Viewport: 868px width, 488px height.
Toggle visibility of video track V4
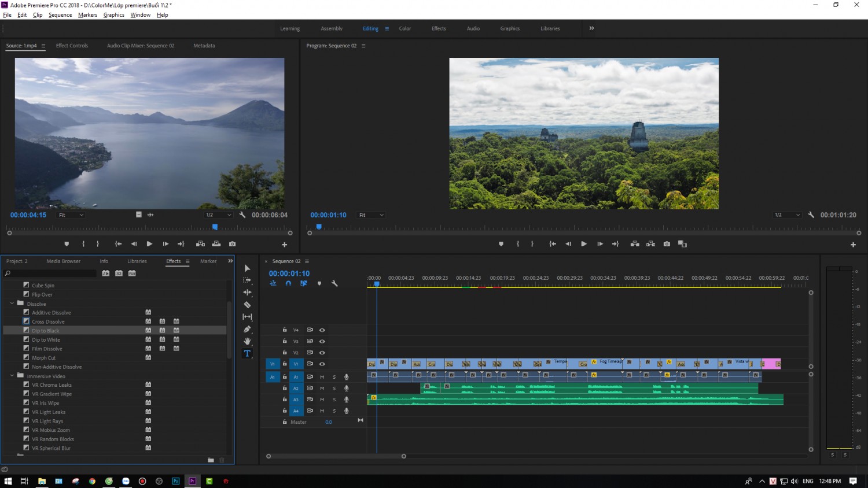pos(322,330)
